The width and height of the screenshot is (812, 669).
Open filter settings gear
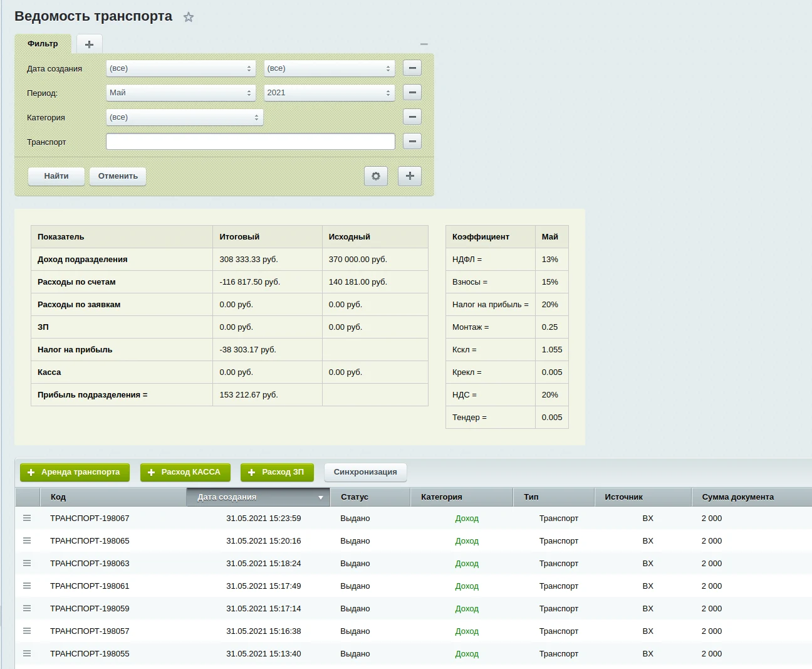tap(376, 176)
